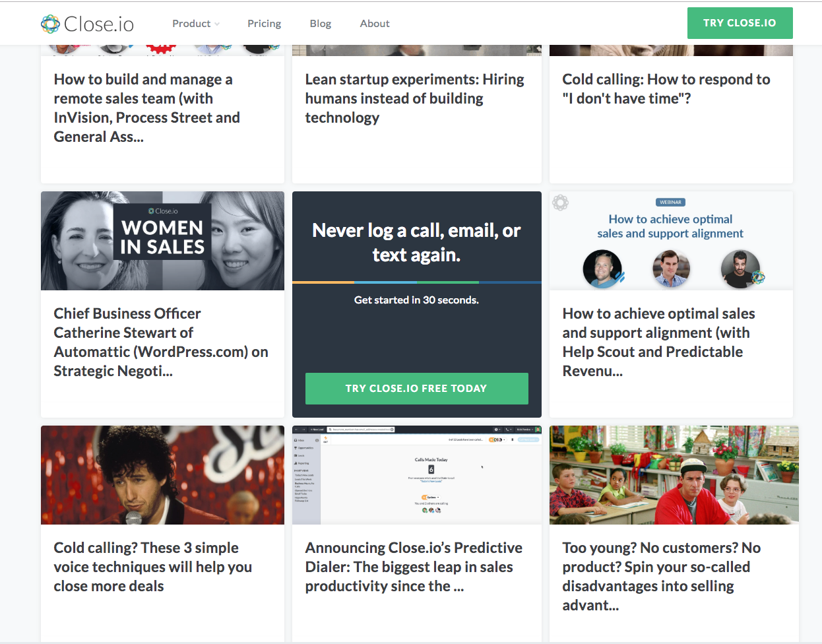This screenshot has height=644, width=822.
Task: Open Catherine Stewart Strategic Negotiation article title
Action: click(x=161, y=342)
